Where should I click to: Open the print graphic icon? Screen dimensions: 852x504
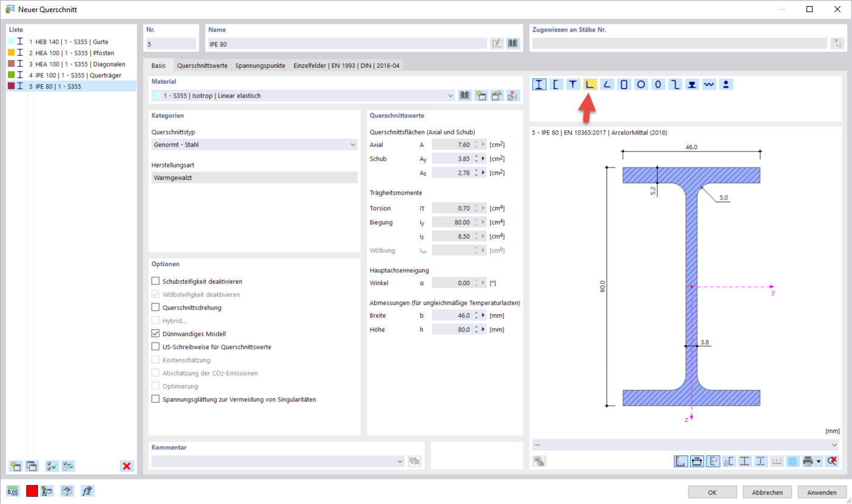pyautogui.click(x=808, y=461)
